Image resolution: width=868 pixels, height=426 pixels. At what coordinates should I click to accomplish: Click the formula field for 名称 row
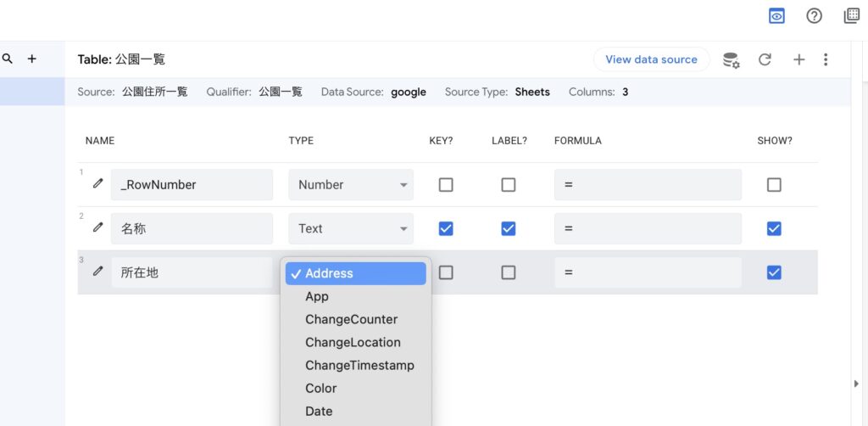coord(648,228)
